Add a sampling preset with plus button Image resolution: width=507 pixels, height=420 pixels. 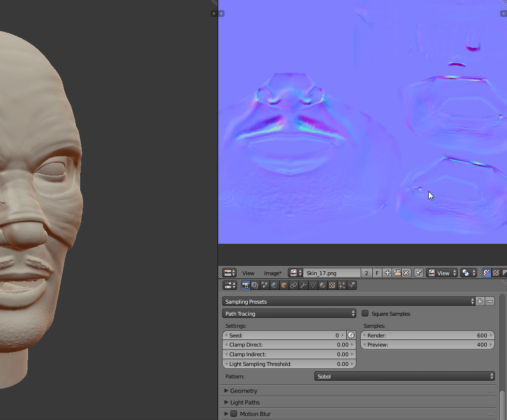pos(480,301)
